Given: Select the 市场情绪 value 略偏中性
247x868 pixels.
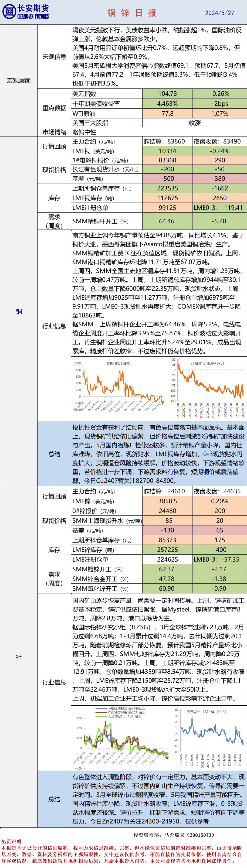Looking at the screenshot, I should click(x=84, y=132).
